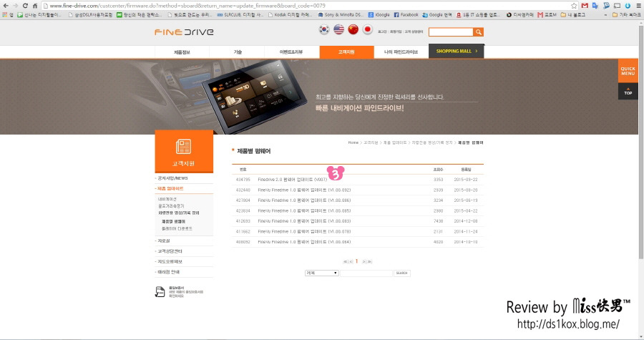Image resolution: width=644 pixels, height=340 pixels.
Task: Open the search field dropdown below the list
Action: click(x=321, y=273)
